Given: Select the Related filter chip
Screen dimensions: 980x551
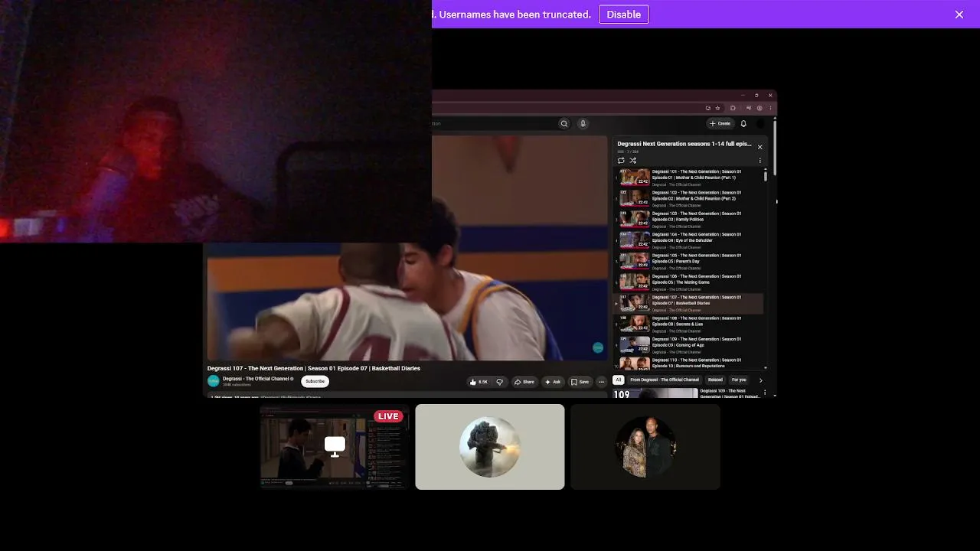Looking at the screenshot, I should (715, 380).
